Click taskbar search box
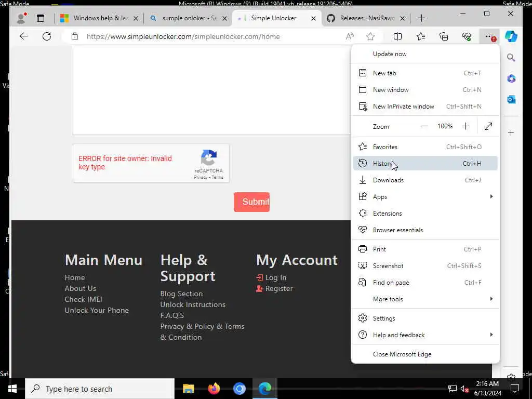This screenshot has width=532, height=399. 100,389
